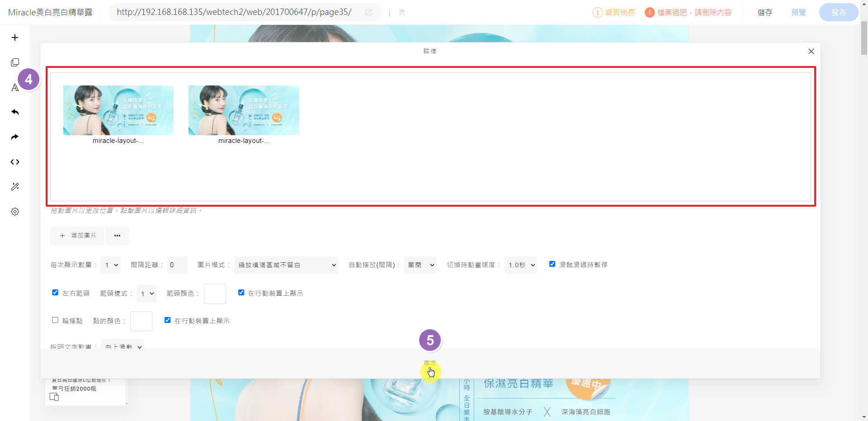The image size is (868, 421).
Task: Select the first miracle-layout carousel thumbnail
Action: pos(118,110)
